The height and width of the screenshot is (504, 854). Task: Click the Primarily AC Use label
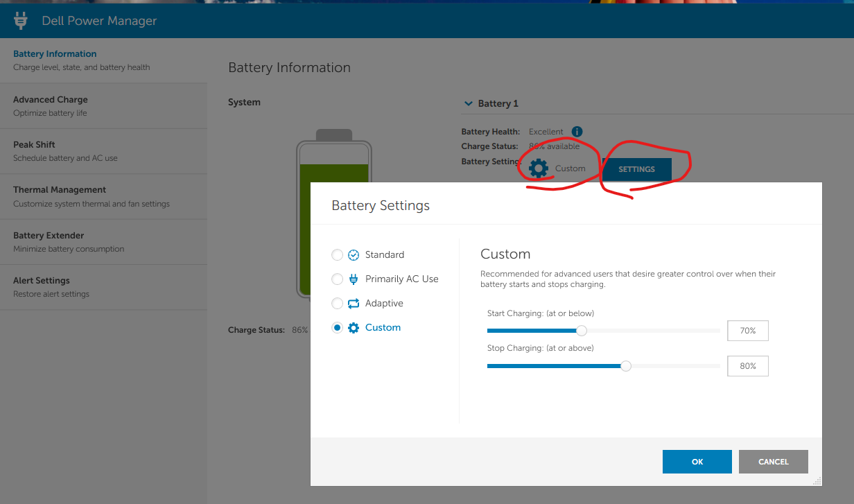pyautogui.click(x=402, y=279)
